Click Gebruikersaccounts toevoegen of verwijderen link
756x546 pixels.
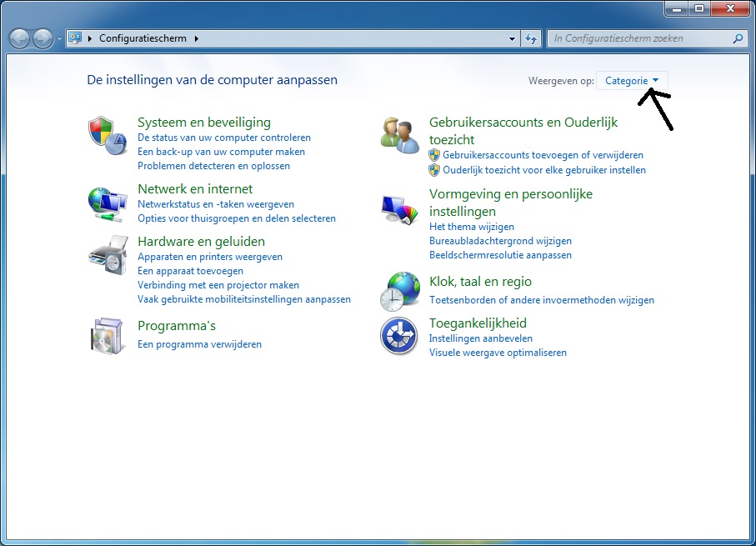(543, 155)
